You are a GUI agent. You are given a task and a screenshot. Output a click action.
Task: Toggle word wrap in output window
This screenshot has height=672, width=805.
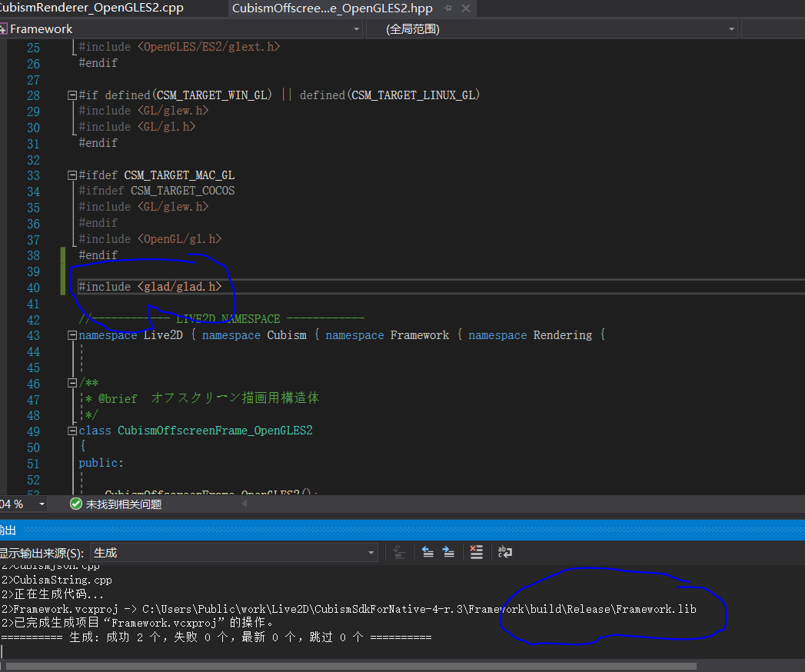[x=505, y=552]
